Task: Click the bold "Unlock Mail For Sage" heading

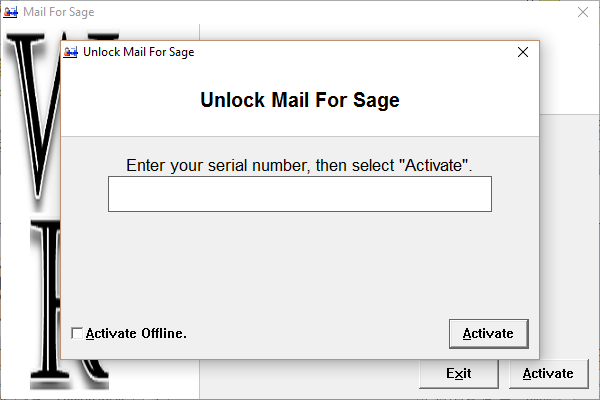Action: point(300,100)
